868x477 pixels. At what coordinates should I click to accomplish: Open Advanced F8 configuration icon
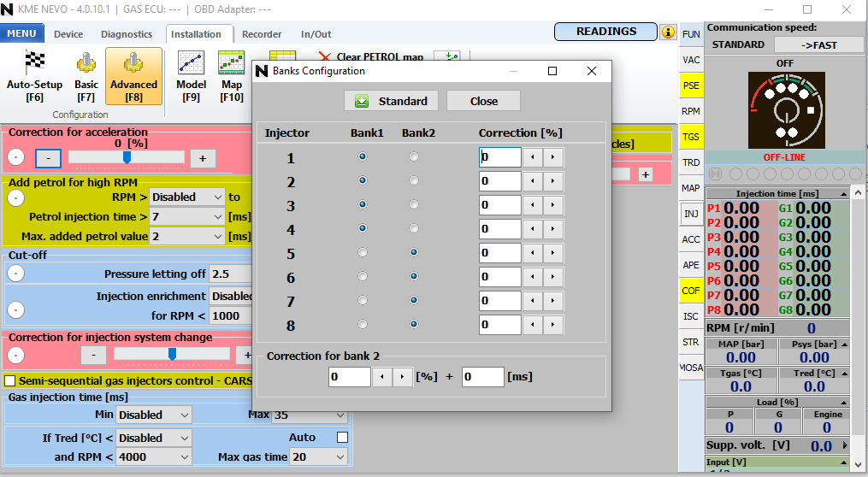tap(133, 76)
